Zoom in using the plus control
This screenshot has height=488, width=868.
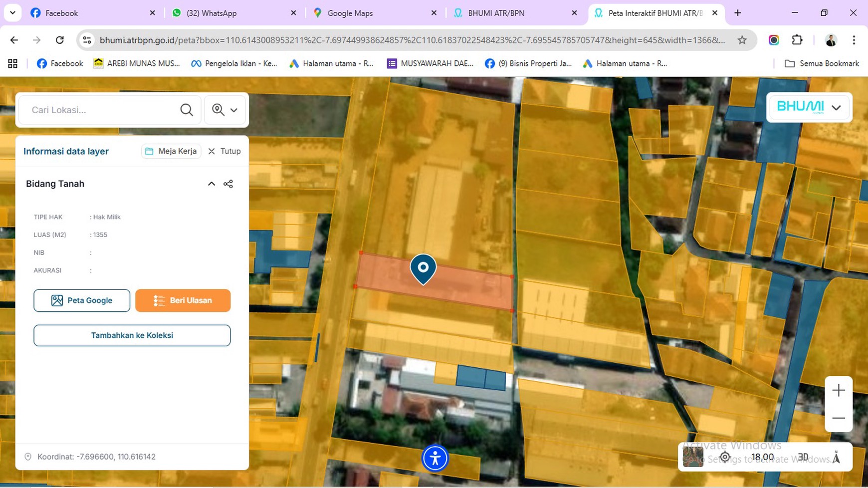(x=839, y=391)
